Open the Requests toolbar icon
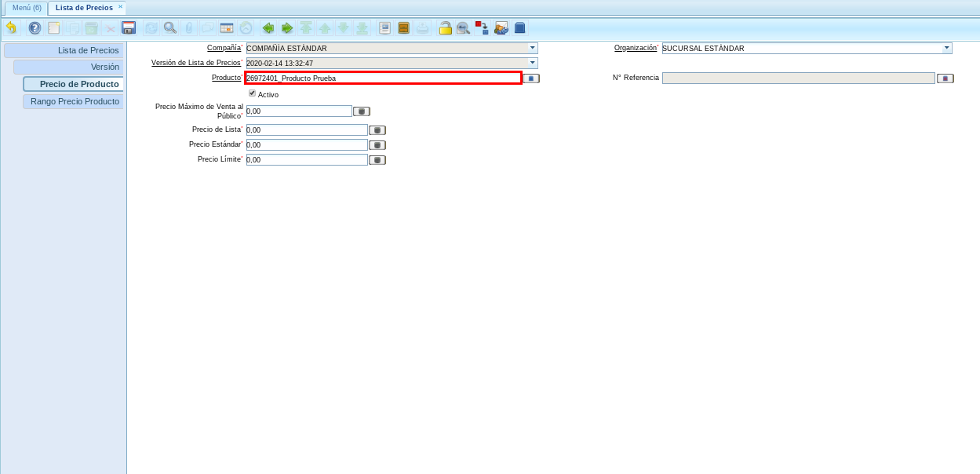The image size is (980, 474). [x=501, y=27]
